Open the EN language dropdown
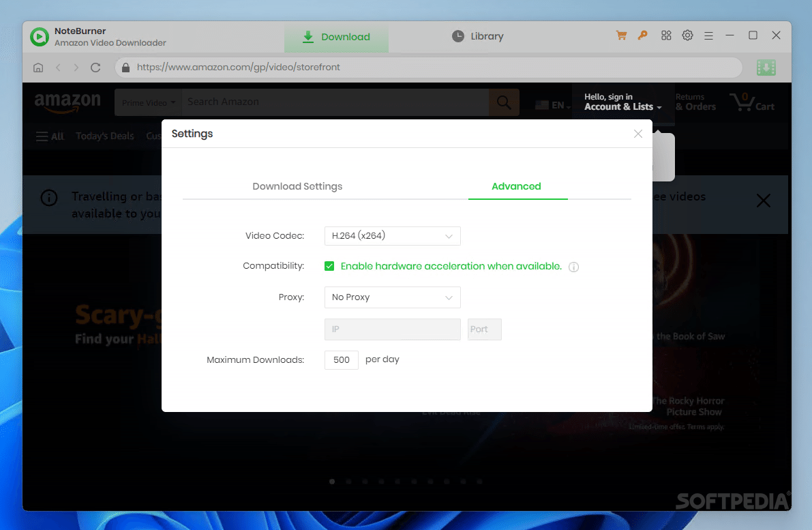Screen dimensions: 812x530 pyautogui.click(x=552, y=105)
